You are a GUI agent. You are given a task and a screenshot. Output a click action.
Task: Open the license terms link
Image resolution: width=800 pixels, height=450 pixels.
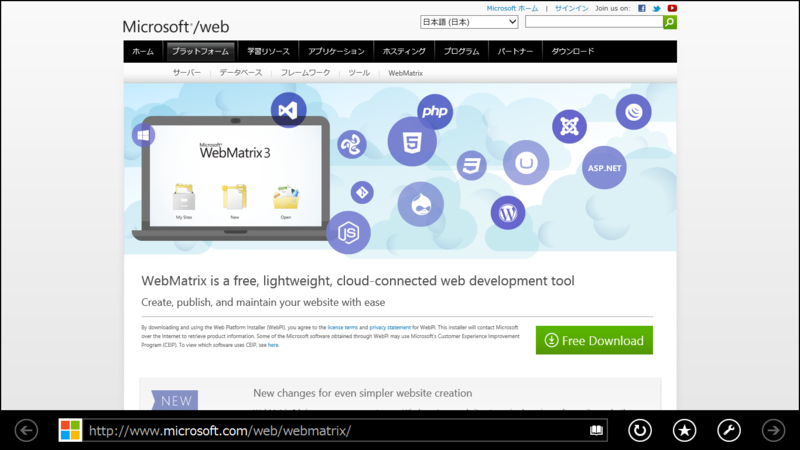click(342, 328)
